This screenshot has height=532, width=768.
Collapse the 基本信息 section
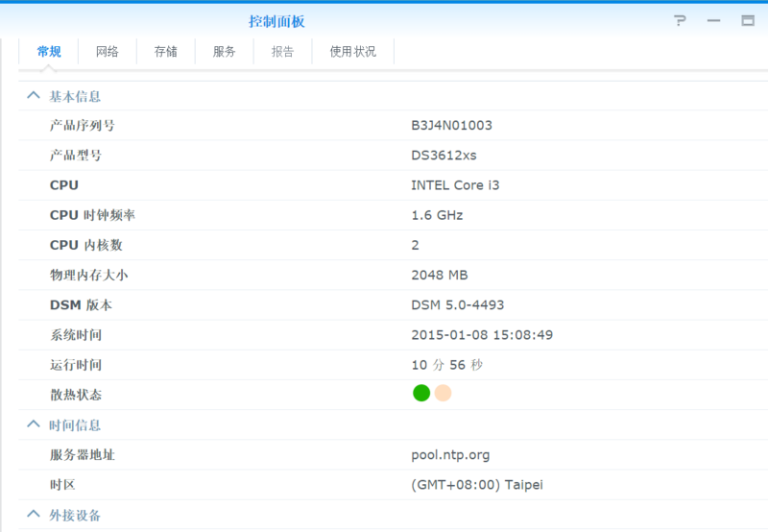[34, 95]
